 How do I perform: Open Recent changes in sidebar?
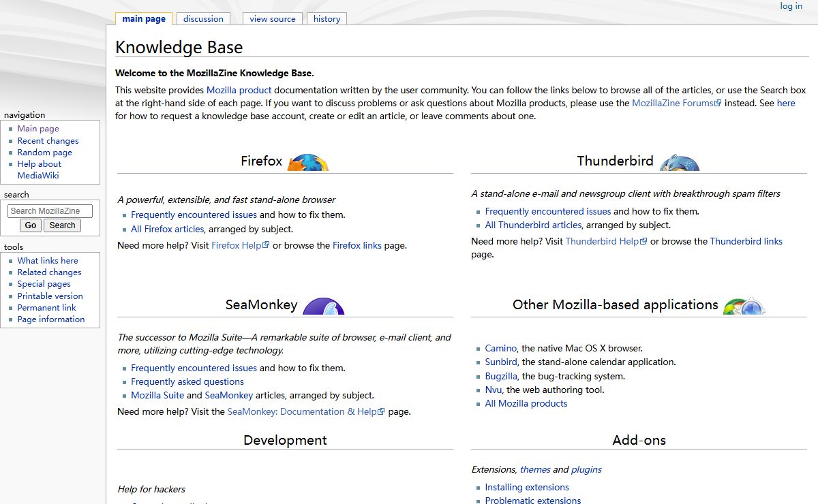[48, 141]
